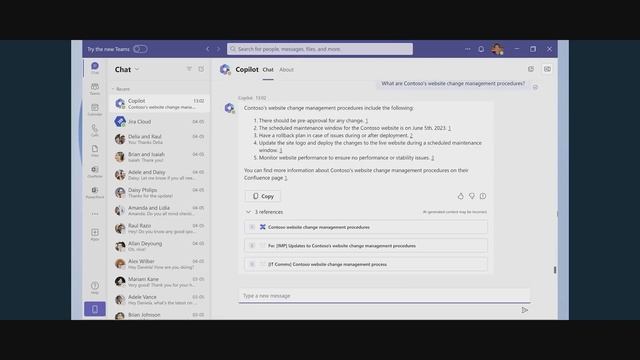Open the Daisy Phillips chat
This screenshot has width=640, height=360.
coord(160,193)
